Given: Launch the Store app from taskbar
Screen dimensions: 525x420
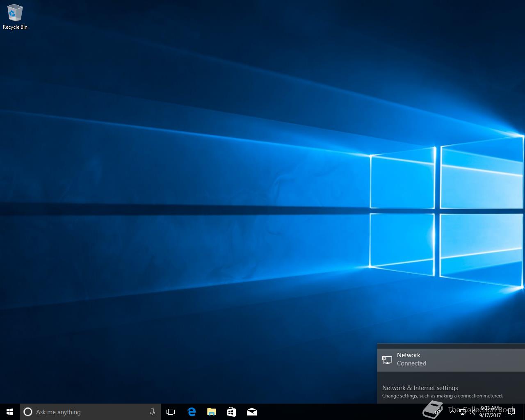Looking at the screenshot, I should pos(231,412).
